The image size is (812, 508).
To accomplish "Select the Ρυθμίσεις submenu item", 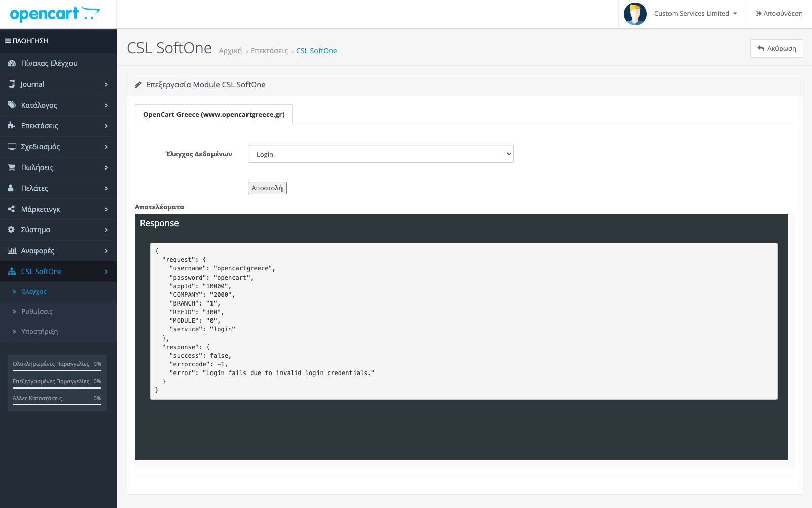I will click(x=58, y=312).
